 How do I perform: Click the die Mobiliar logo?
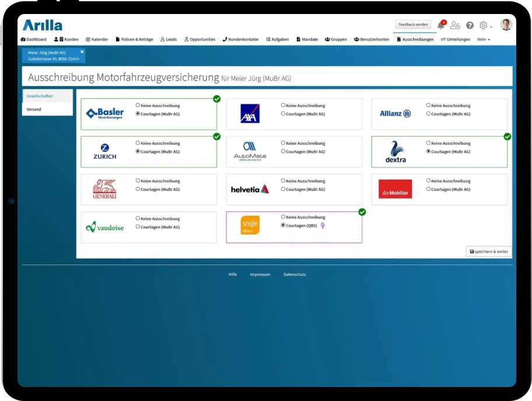[x=395, y=189]
